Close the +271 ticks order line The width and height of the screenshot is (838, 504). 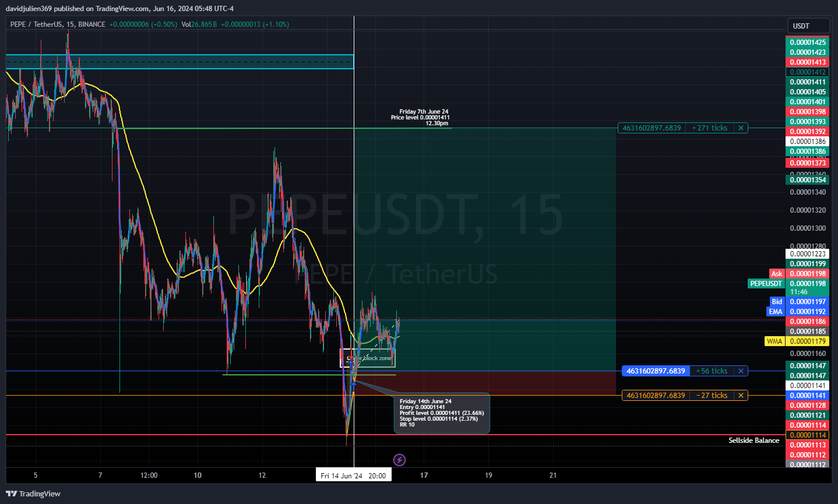[x=741, y=128]
